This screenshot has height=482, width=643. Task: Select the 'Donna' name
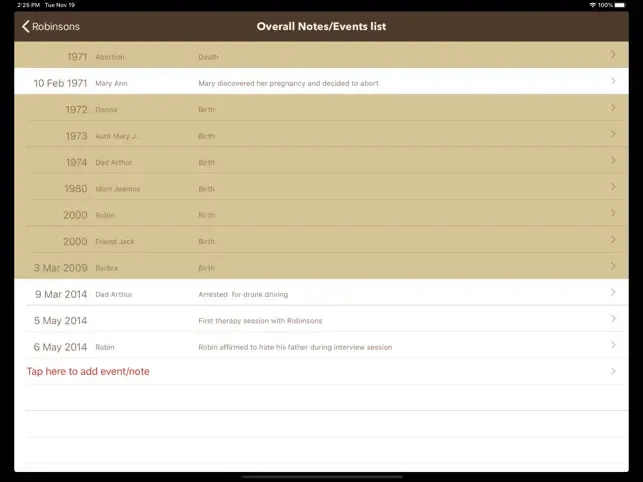point(106,110)
